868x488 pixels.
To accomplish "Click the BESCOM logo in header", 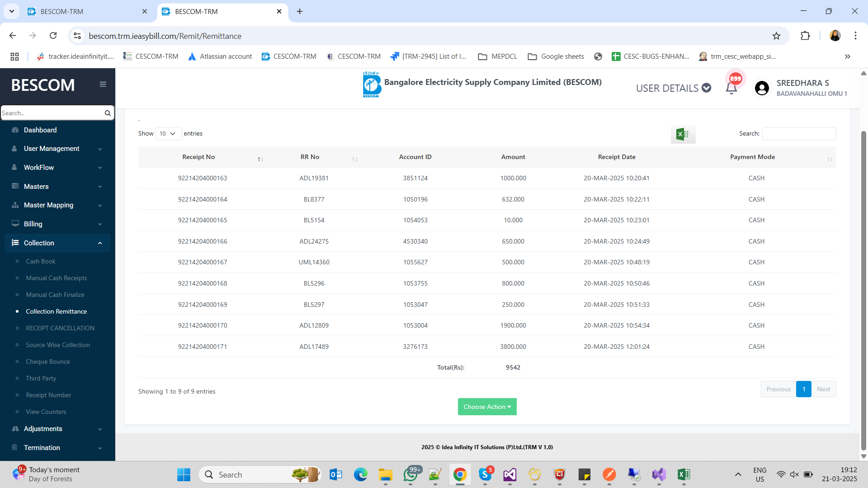I will 372,84.
